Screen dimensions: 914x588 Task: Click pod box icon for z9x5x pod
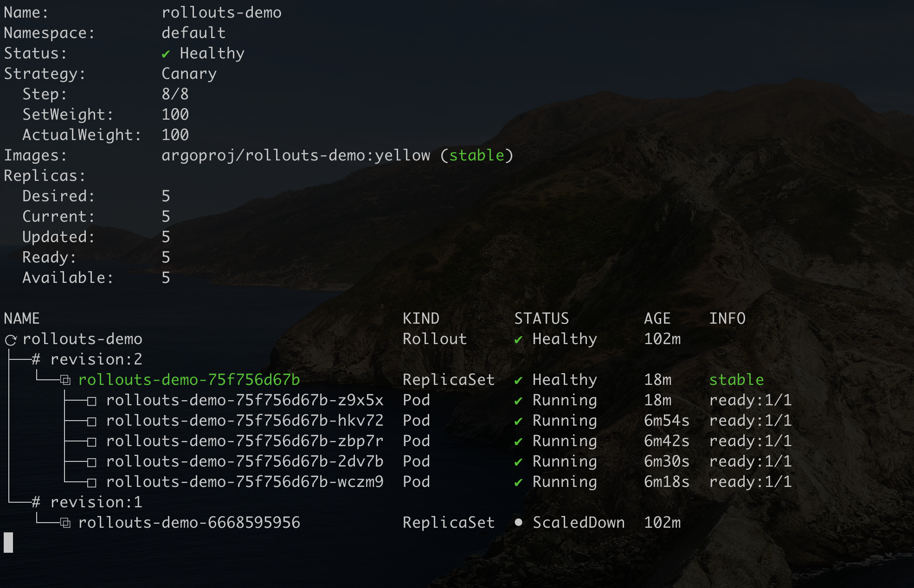coord(92,401)
